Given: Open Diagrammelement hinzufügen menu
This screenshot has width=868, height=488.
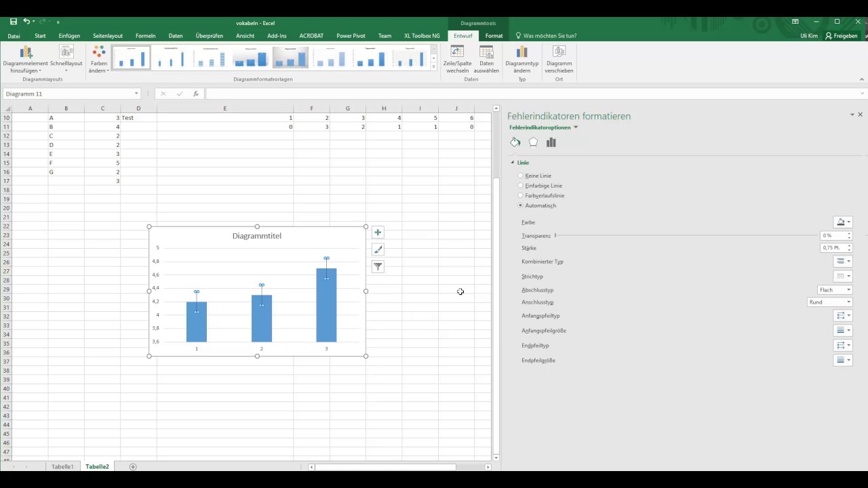Looking at the screenshot, I should (26, 60).
